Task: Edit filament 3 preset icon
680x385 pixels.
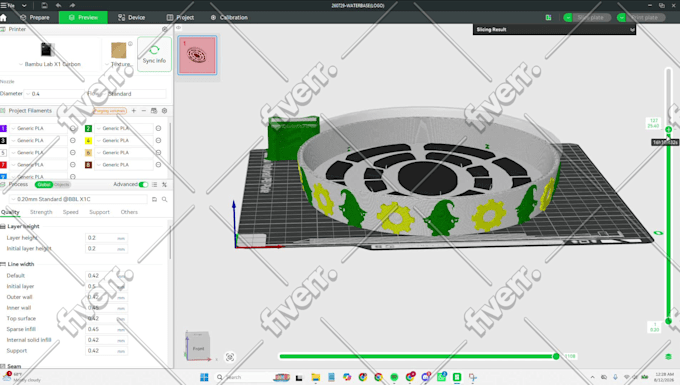Action: (73, 140)
